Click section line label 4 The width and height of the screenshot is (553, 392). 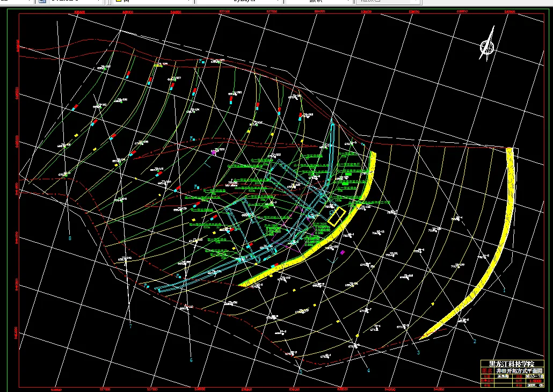(x=368, y=371)
